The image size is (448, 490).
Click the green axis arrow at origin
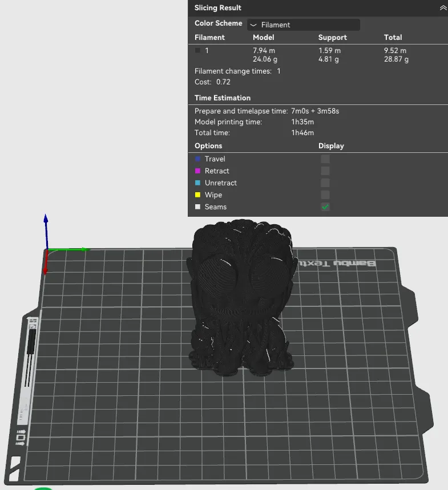69,249
